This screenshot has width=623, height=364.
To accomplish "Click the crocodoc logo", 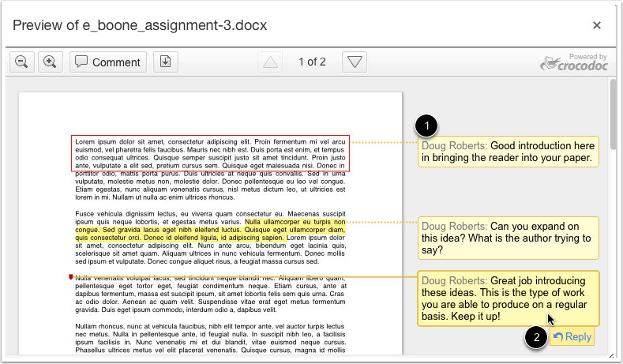I will tap(574, 62).
